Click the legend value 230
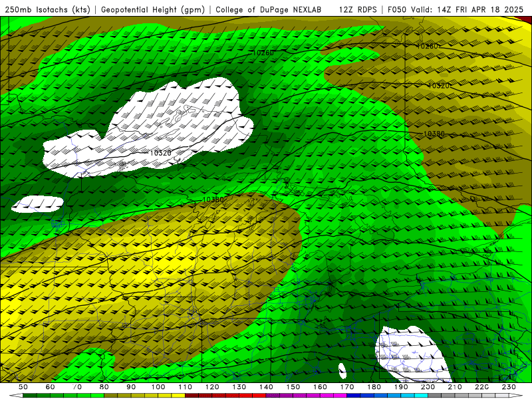This screenshot has width=532, height=399. click(x=509, y=387)
